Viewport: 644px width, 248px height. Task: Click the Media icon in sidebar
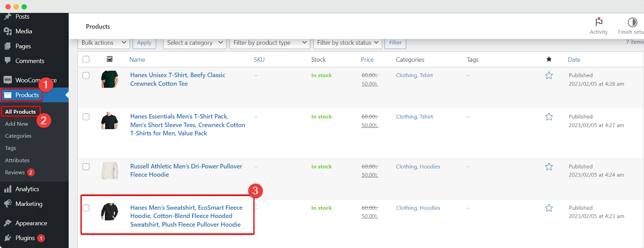(x=8, y=31)
